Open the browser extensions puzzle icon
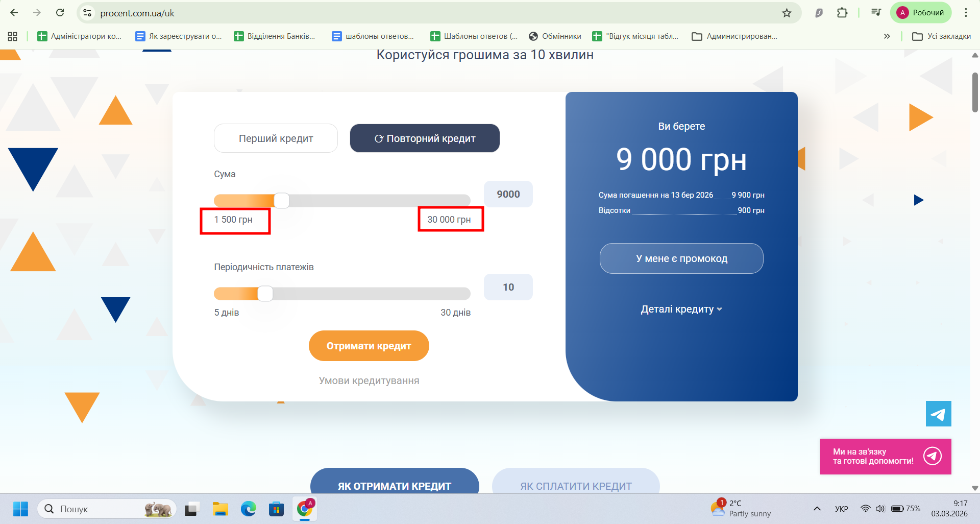The height and width of the screenshot is (524, 980). tap(842, 13)
